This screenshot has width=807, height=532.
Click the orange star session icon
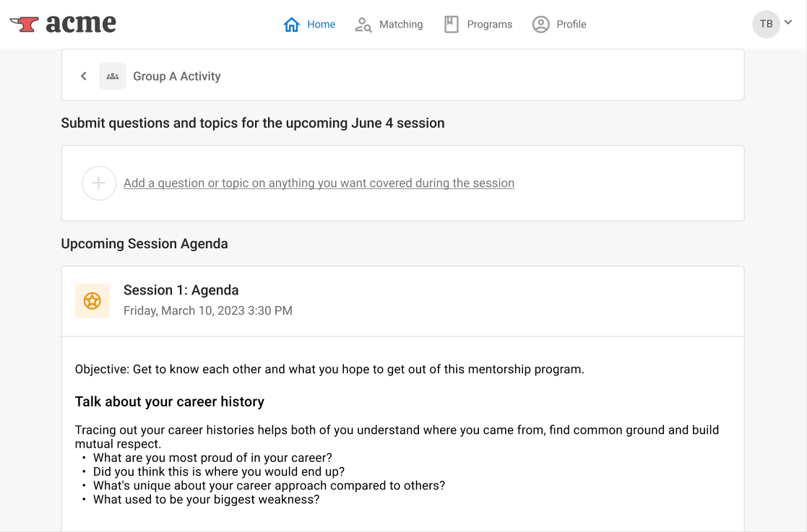92,301
